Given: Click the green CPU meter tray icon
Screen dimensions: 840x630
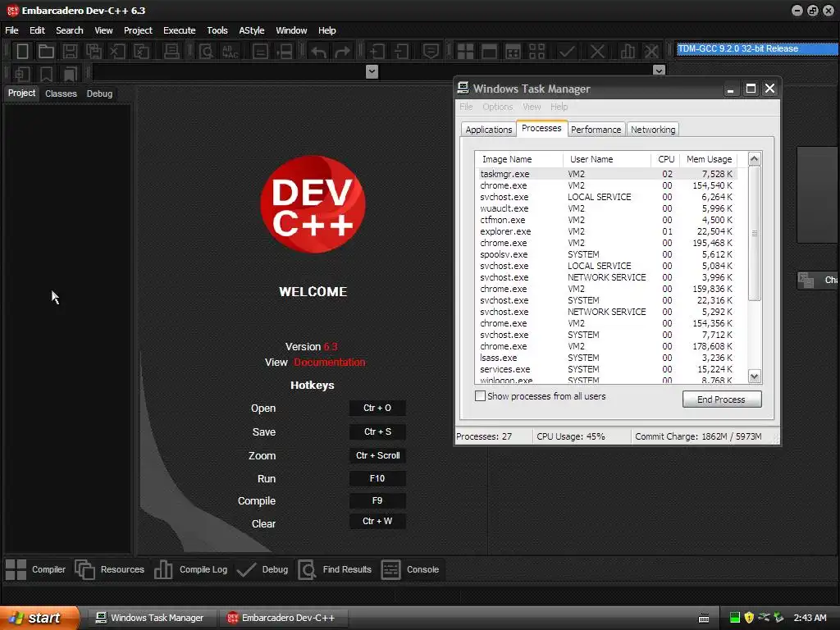Looking at the screenshot, I should tap(734, 618).
